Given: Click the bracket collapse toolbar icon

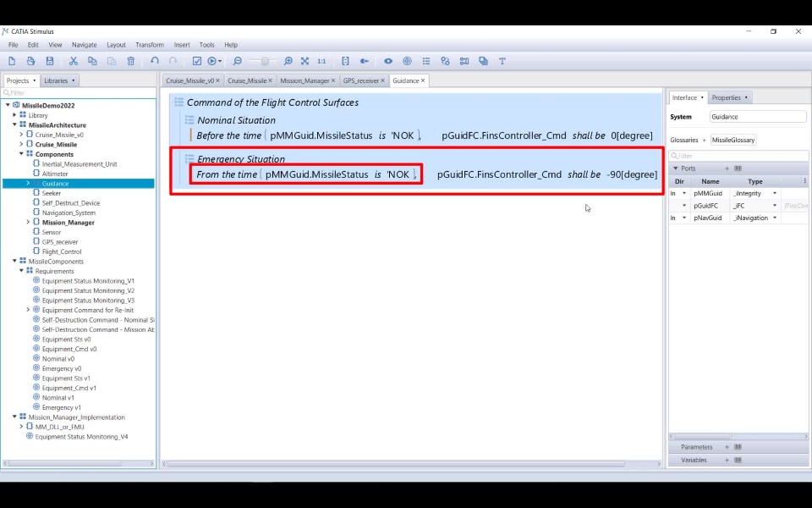Looking at the screenshot, I should [345, 61].
